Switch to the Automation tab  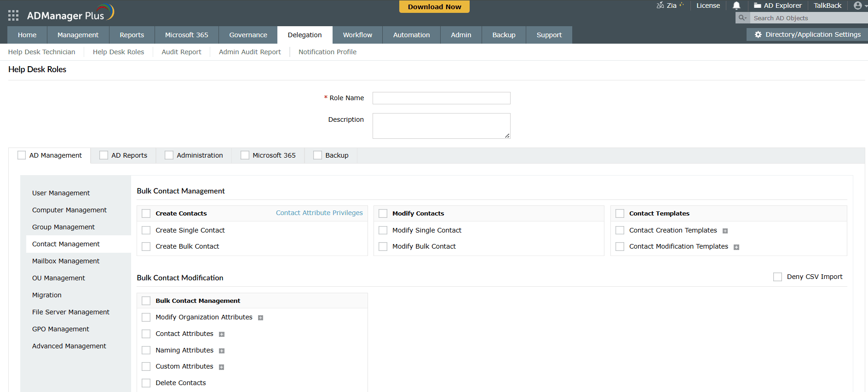(411, 35)
